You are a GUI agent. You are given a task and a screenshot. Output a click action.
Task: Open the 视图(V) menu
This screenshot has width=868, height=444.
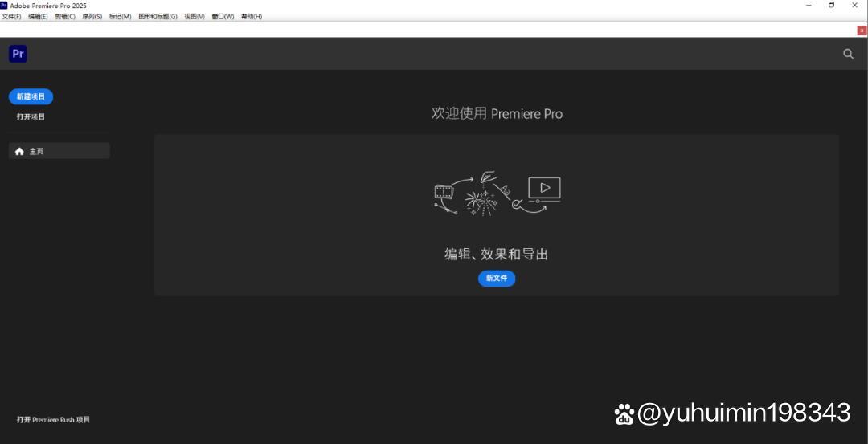tap(194, 17)
